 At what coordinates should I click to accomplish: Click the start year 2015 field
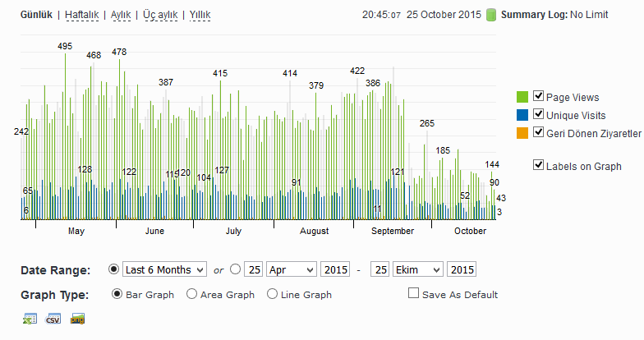coord(335,269)
